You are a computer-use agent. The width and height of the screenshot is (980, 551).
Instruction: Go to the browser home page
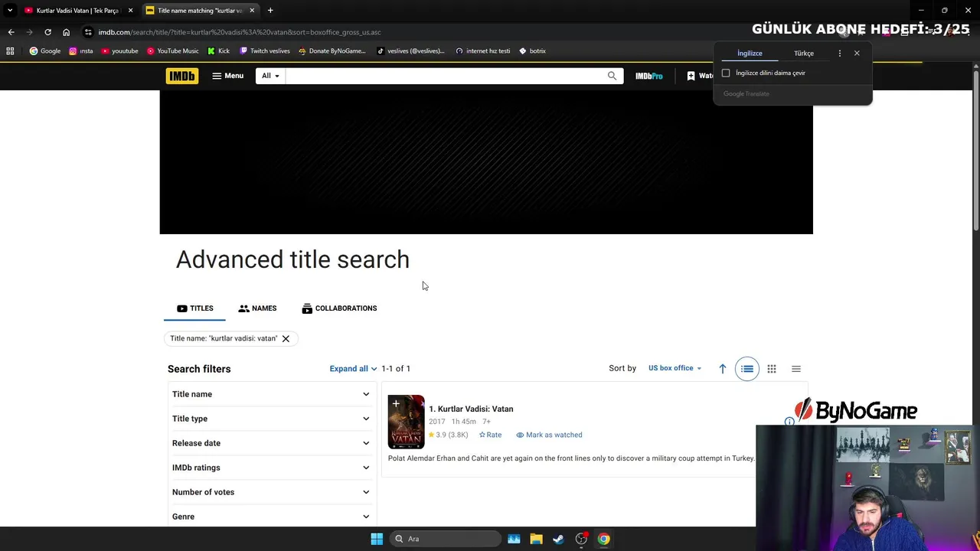click(66, 32)
